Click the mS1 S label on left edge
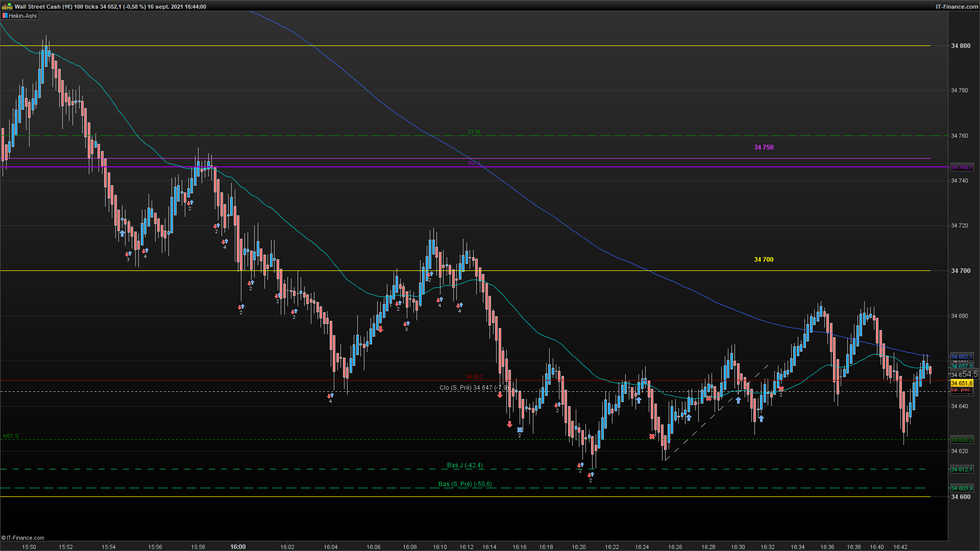 click(11, 436)
